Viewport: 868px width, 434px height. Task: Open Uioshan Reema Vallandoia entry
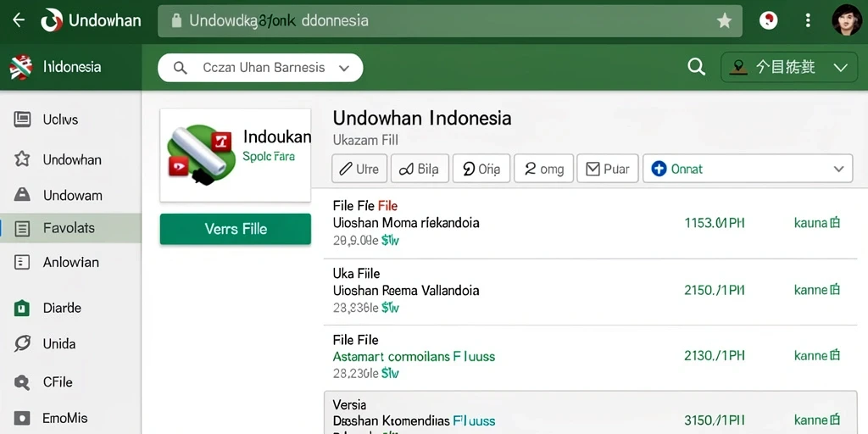[x=406, y=290]
